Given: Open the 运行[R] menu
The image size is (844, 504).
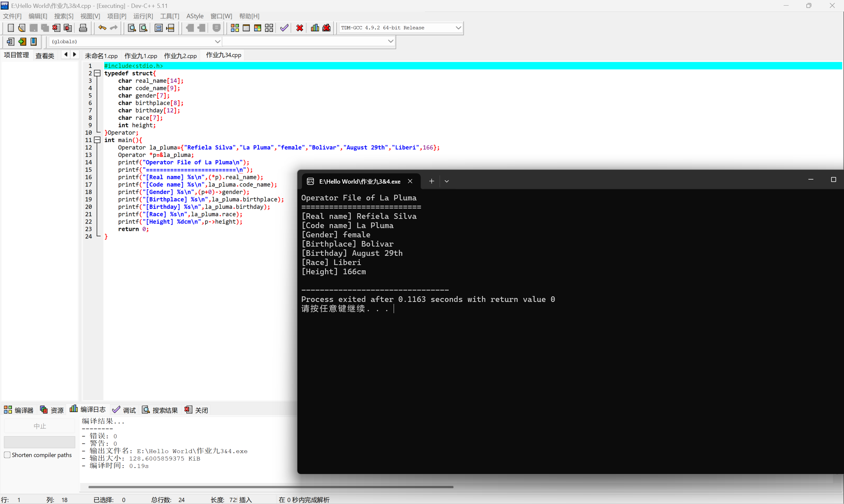Looking at the screenshot, I should click(x=143, y=16).
